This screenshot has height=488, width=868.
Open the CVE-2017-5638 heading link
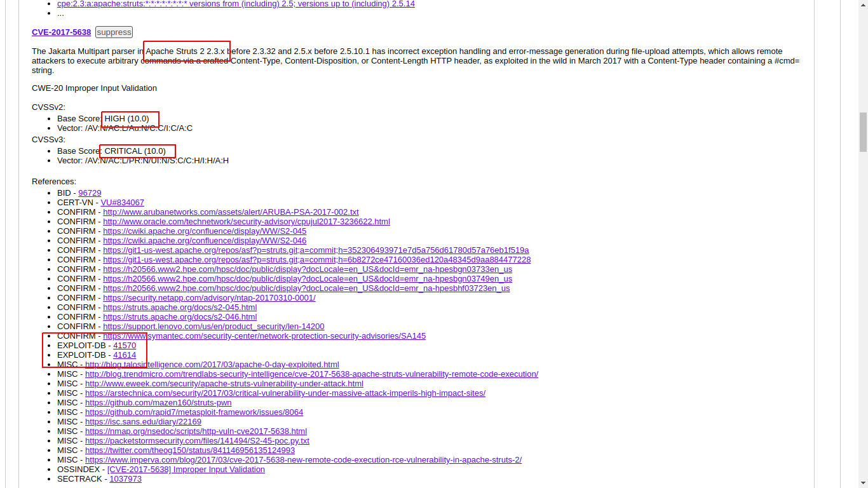pyautogui.click(x=61, y=32)
